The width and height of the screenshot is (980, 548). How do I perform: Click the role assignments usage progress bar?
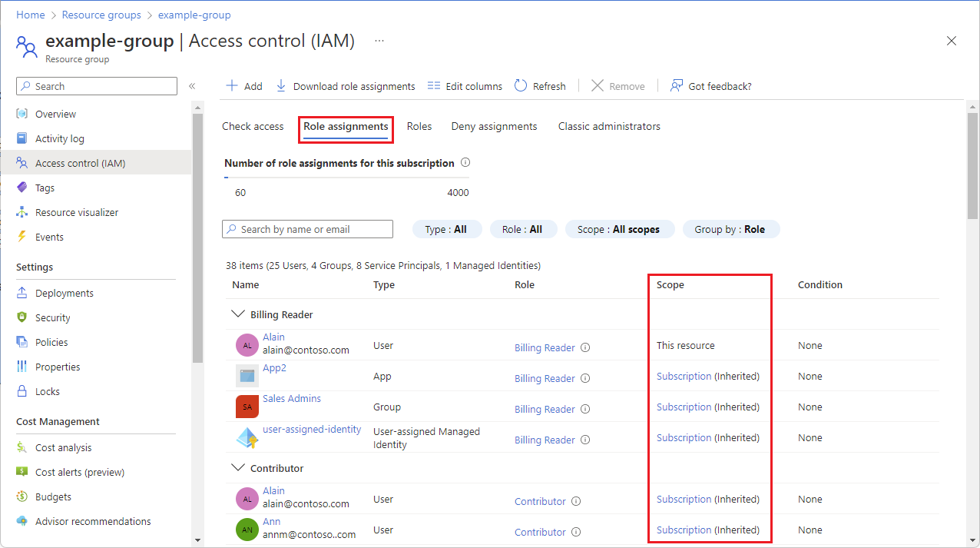[346, 178]
